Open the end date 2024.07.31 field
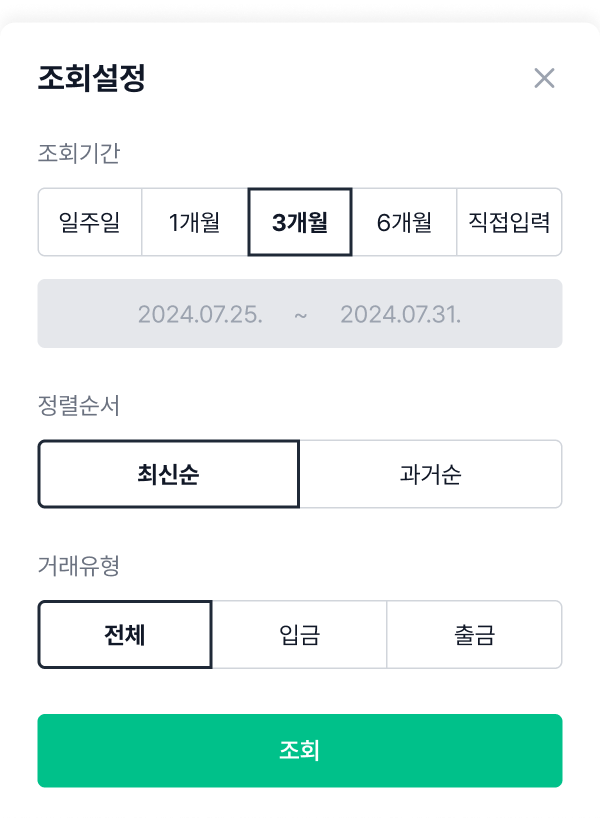 point(400,313)
